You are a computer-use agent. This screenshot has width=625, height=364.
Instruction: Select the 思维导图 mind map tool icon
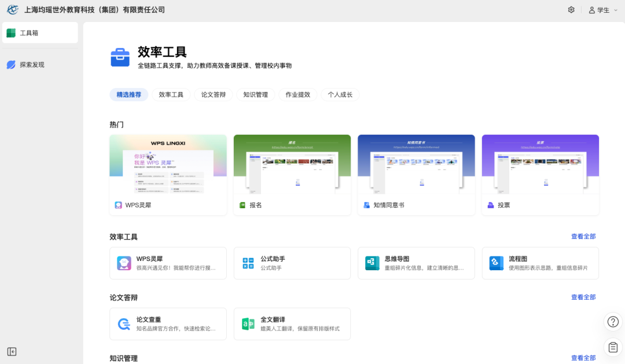tap(372, 263)
